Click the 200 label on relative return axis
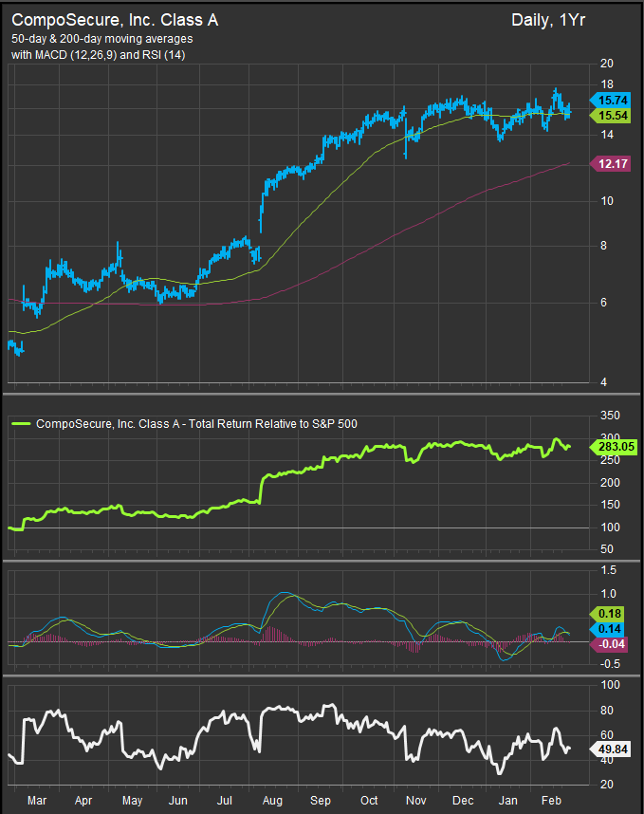This screenshot has height=814, width=644. 610,483
